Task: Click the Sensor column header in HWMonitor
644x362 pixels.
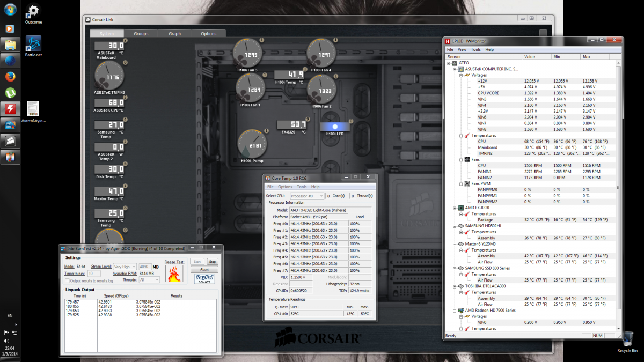Action: pyautogui.click(x=484, y=56)
